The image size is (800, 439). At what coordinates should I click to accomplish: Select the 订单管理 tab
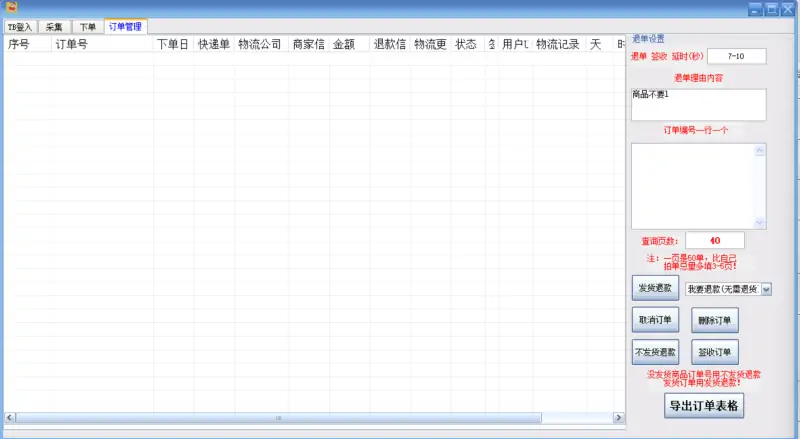tap(125, 26)
